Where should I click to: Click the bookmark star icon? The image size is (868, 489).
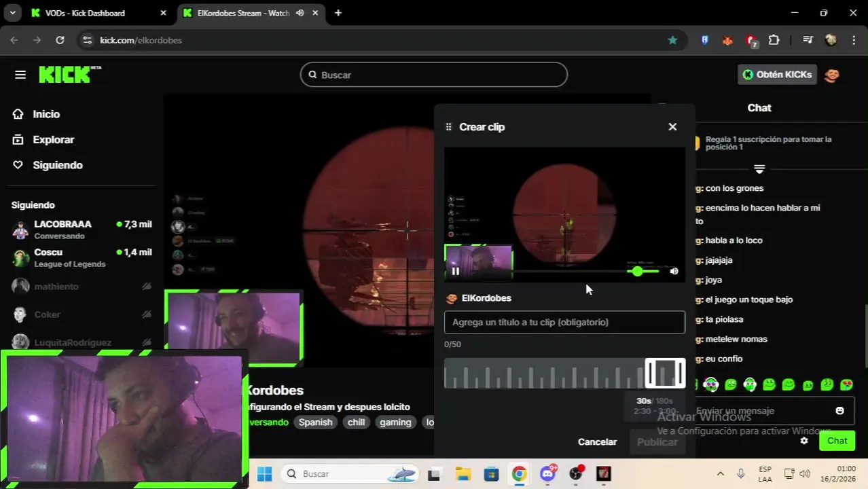pos(672,40)
